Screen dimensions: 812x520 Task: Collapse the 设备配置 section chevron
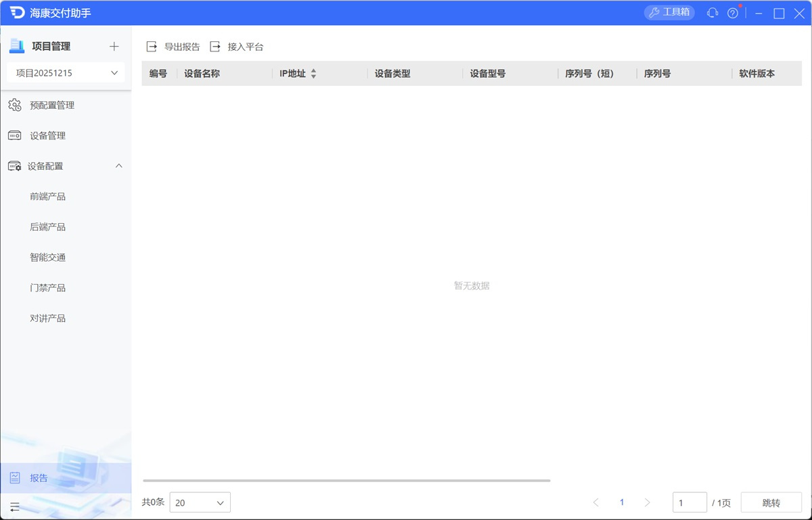119,166
